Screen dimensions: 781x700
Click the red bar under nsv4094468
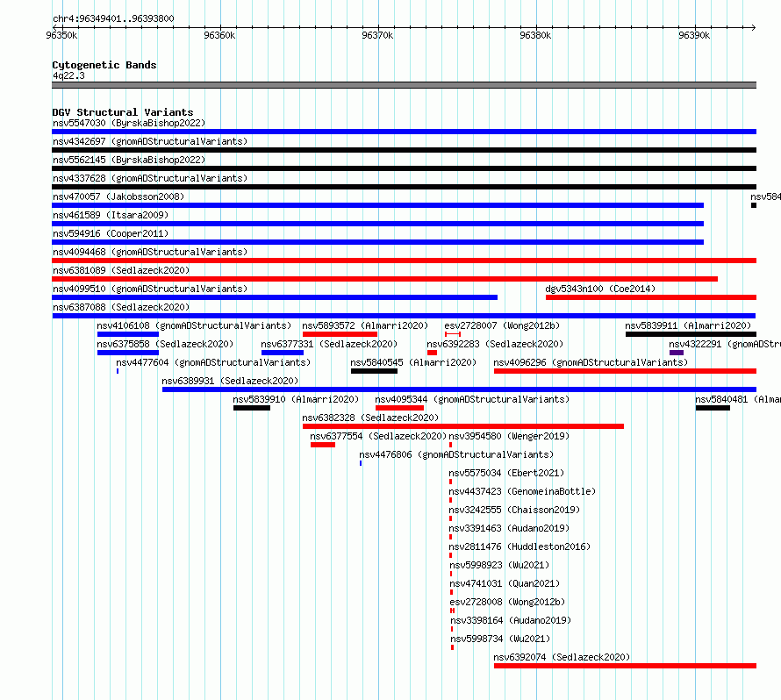[404, 261]
